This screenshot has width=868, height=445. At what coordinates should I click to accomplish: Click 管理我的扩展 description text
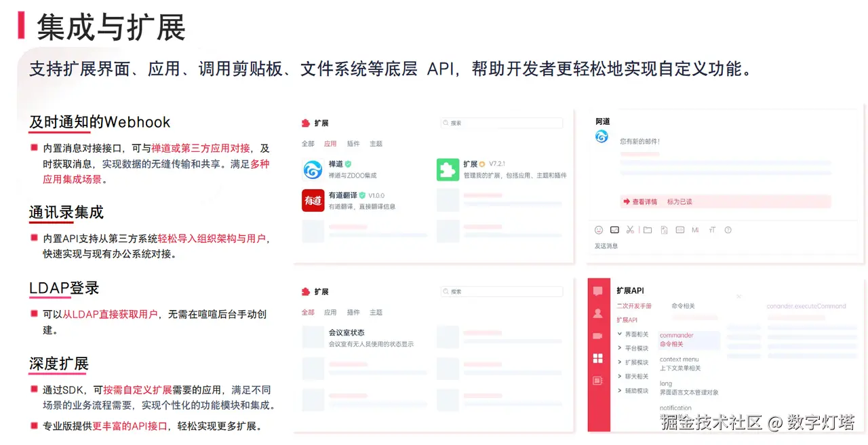(x=515, y=175)
